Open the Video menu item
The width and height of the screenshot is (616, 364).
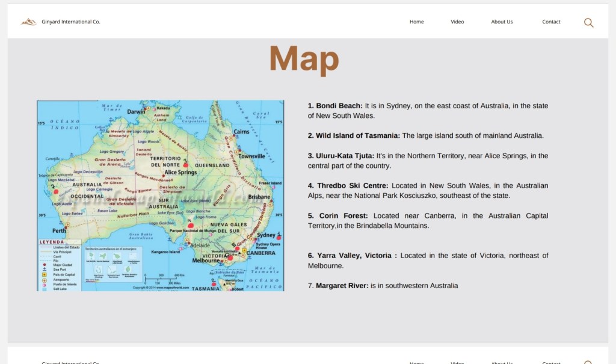(457, 22)
